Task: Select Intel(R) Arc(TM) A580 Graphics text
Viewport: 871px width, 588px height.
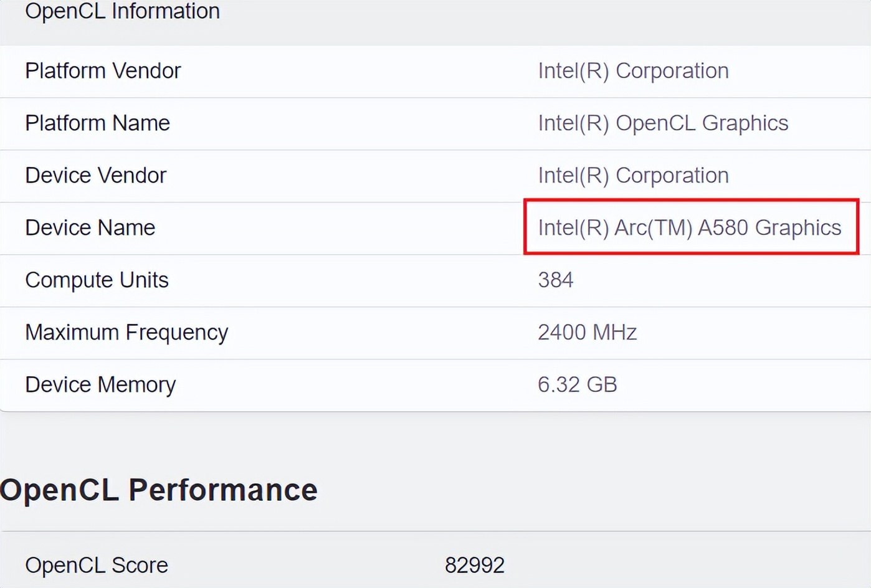Action: click(689, 228)
